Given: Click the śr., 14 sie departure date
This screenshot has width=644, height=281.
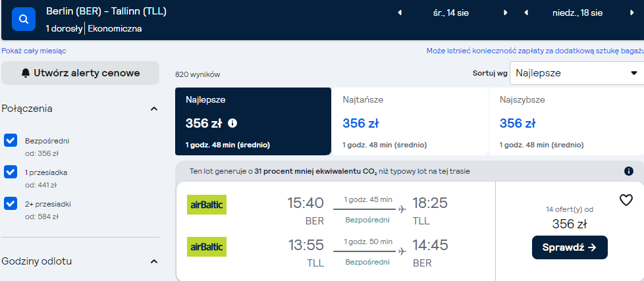Looking at the screenshot, I should 451,13.
